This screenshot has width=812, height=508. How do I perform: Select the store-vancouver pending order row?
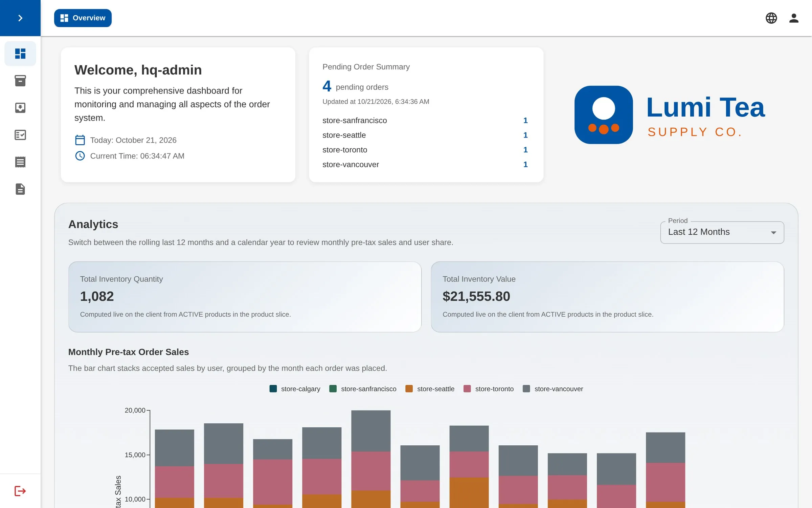(425, 164)
